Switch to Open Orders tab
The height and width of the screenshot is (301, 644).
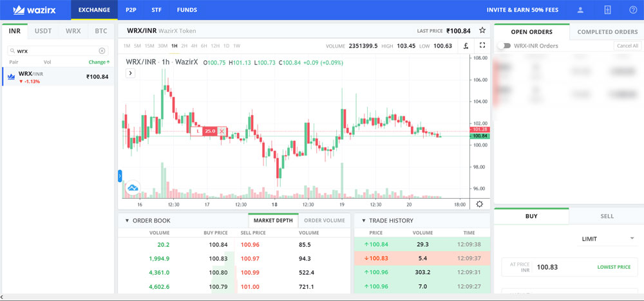531,32
